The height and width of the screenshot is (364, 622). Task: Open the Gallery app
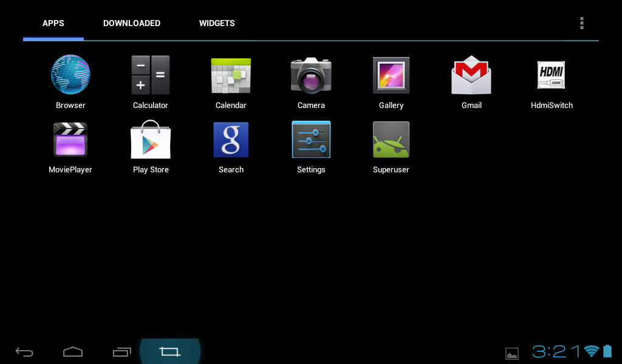click(391, 75)
